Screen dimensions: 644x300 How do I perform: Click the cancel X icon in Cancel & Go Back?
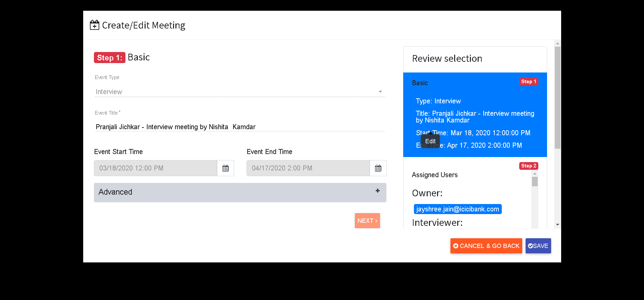click(455, 246)
